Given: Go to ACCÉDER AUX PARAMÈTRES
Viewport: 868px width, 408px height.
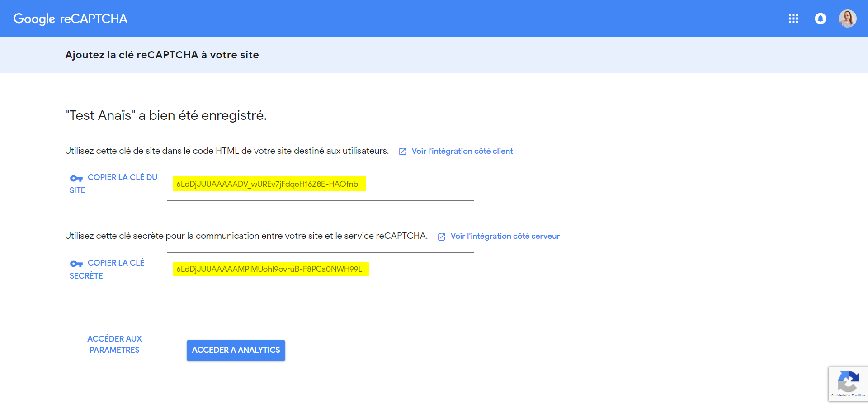Looking at the screenshot, I should pos(114,344).
